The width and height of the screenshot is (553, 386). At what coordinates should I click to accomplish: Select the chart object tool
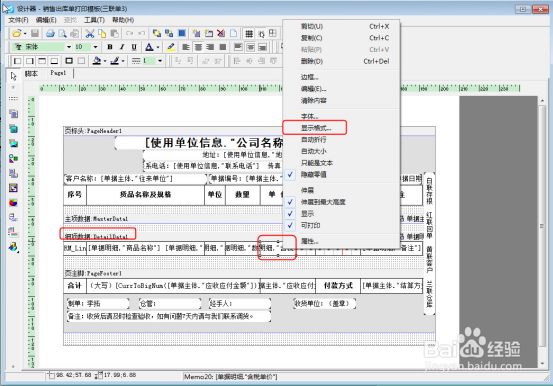[x=13, y=202]
